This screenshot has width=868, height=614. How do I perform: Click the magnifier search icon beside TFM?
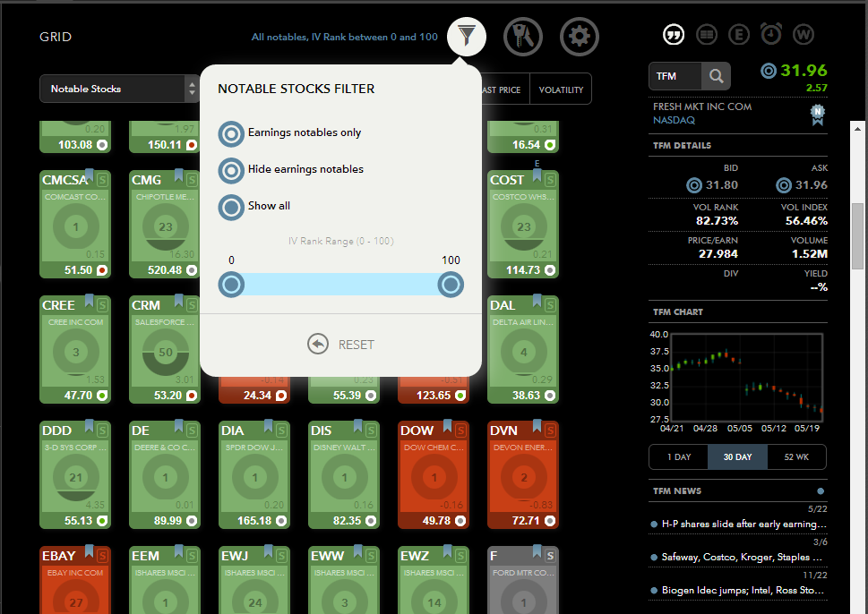716,76
